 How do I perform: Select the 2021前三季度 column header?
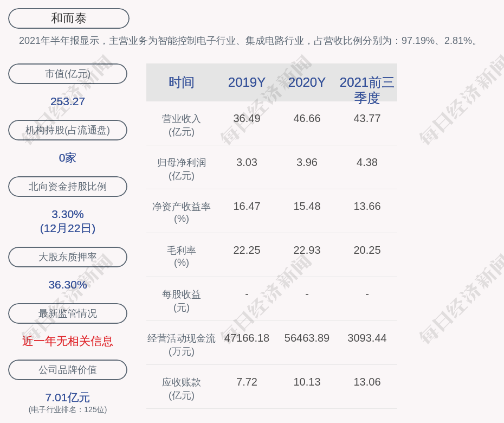367,89
